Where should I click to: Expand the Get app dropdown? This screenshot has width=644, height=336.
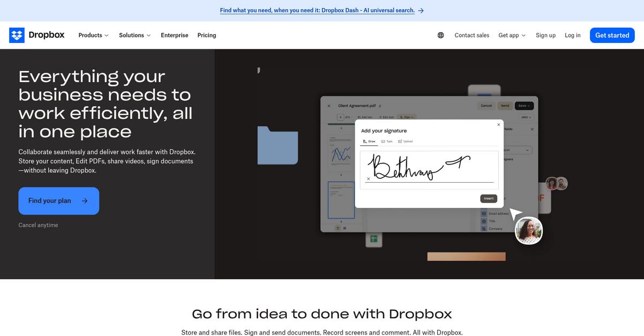pos(512,35)
